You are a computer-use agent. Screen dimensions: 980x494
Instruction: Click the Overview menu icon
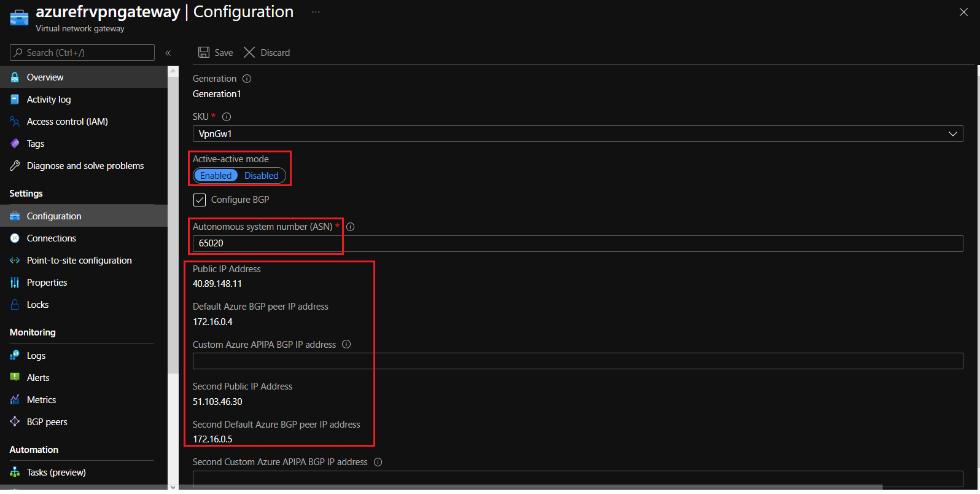(x=15, y=77)
